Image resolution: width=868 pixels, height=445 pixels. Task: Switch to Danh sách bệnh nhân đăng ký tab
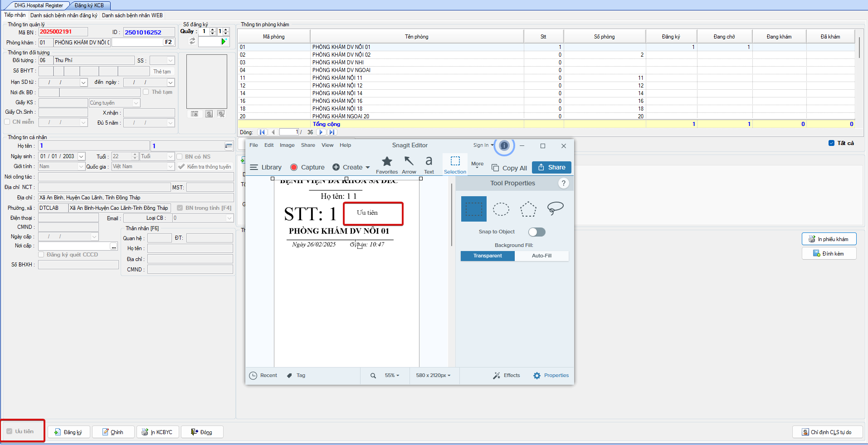pos(64,15)
